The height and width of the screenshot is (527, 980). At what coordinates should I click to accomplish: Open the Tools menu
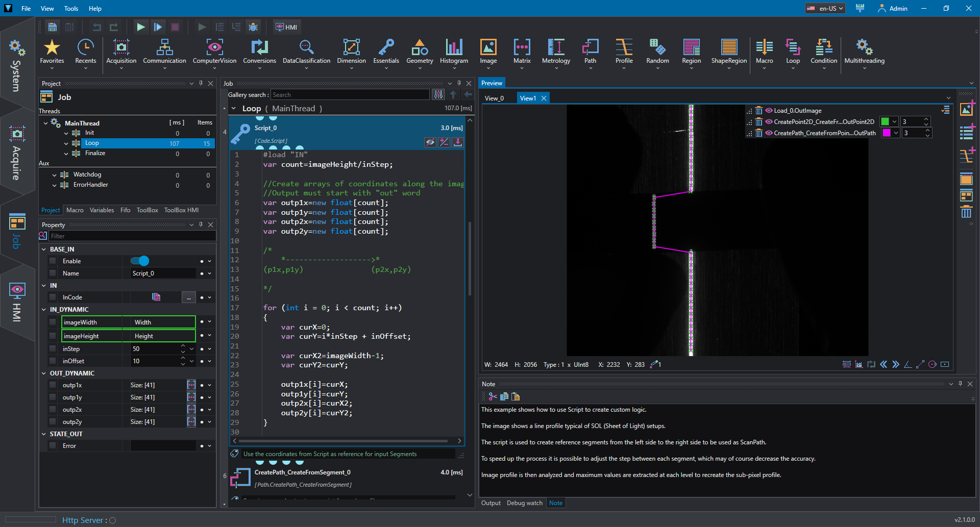coord(71,9)
